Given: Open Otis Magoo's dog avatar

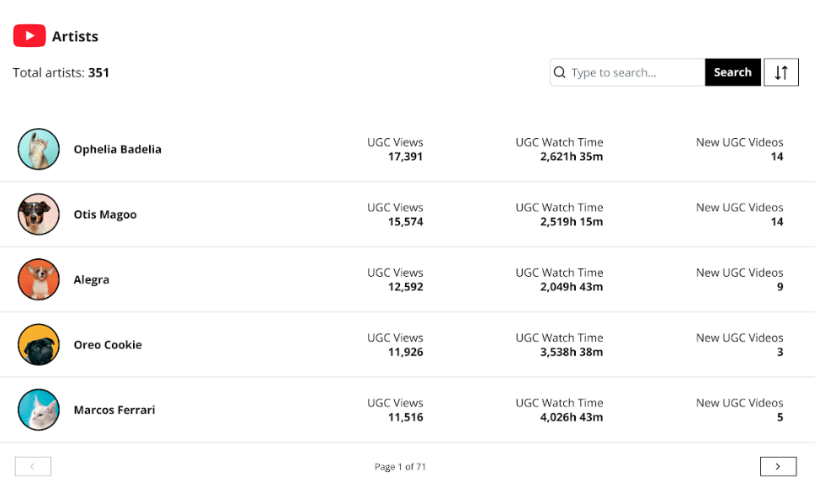Looking at the screenshot, I should (x=39, y=214).
